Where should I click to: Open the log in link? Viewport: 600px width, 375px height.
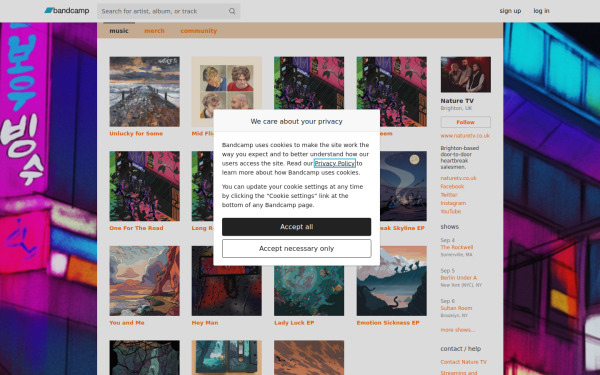(x=541, y=11)
